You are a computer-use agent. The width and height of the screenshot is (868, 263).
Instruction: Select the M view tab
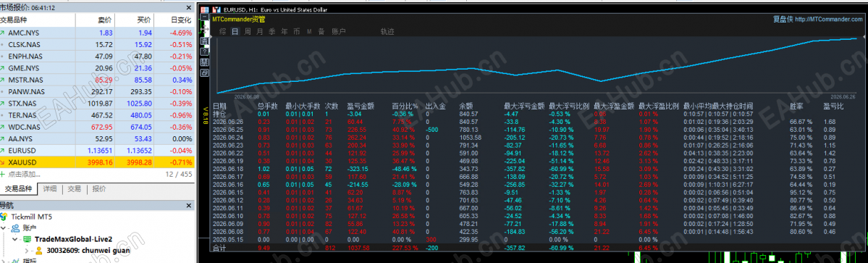tap(309, 32)
